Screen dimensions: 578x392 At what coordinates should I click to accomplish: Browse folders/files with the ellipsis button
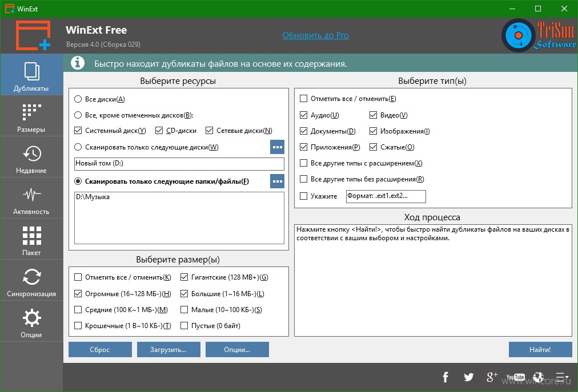pyautogui.click(x=277, y=181)
